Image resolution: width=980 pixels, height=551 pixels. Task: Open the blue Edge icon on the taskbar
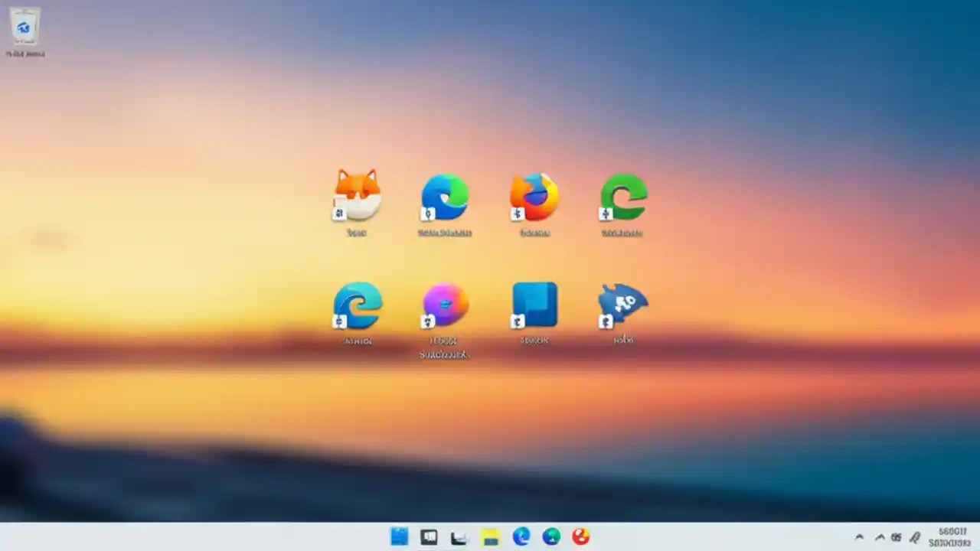click(x=520, y=536)
